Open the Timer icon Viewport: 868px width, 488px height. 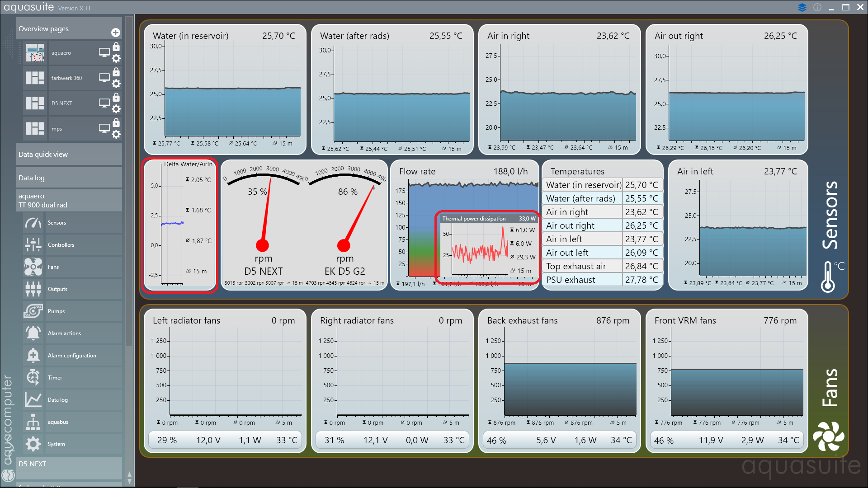pos(33,378)
